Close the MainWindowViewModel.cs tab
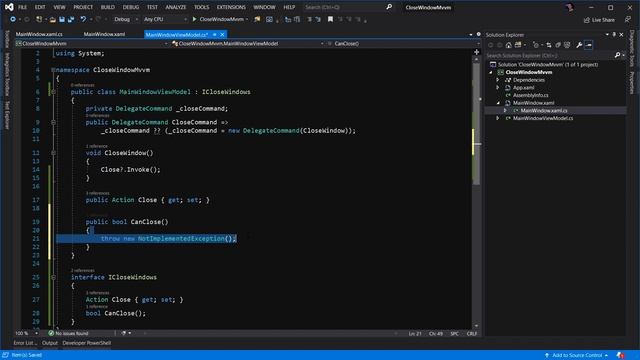640x360 pixels. [222, 35]
